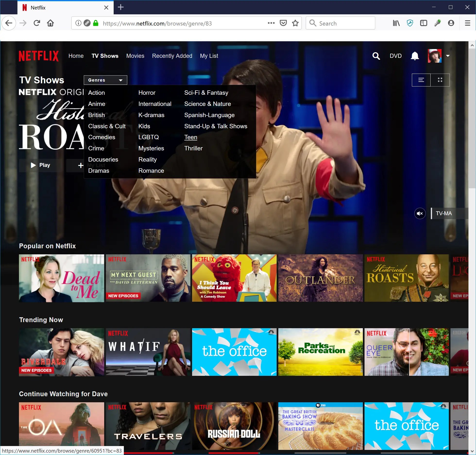Collapse the Genres dropdown
This screenshot has height=455, width=476.
105,80
